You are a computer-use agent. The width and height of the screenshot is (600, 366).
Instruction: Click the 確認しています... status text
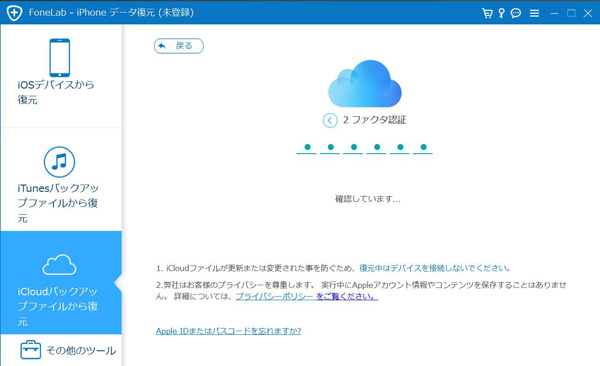[368, 199]
